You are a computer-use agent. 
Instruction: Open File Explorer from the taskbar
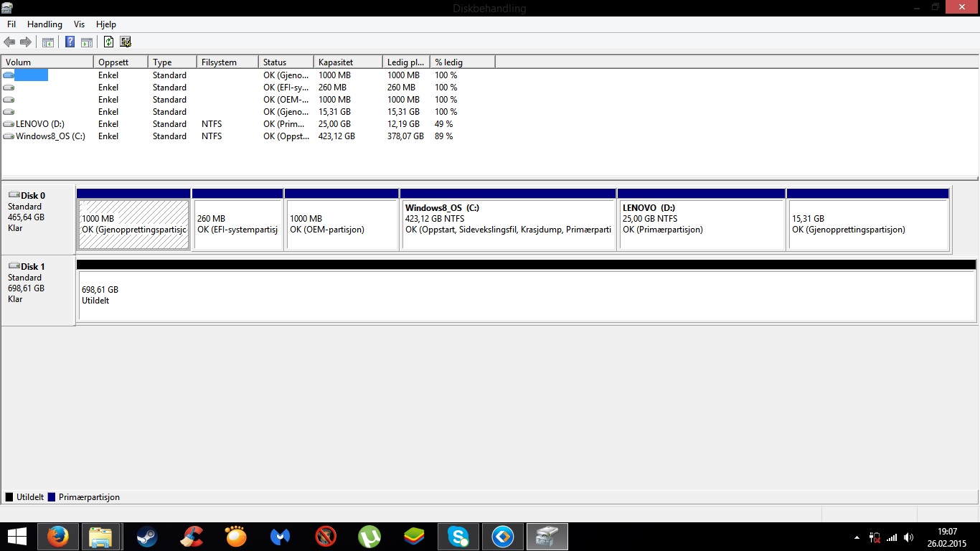(100, 536)
